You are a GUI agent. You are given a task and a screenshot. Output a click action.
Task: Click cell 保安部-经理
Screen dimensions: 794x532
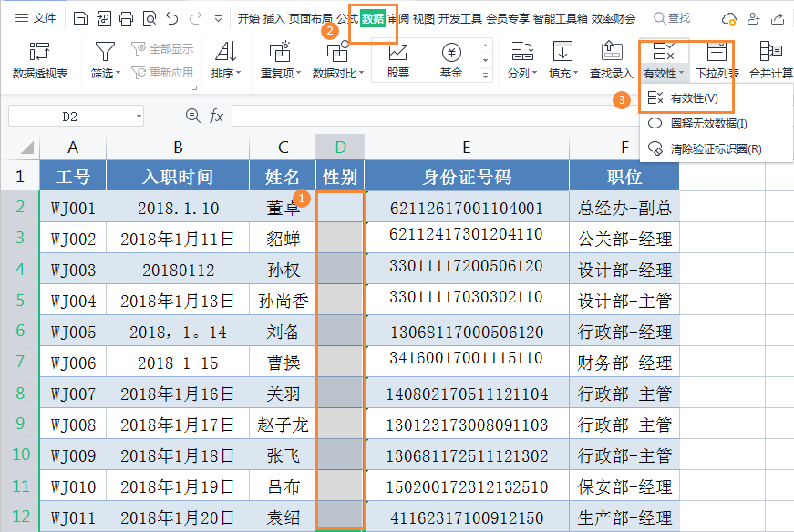[x=624, y=487]
